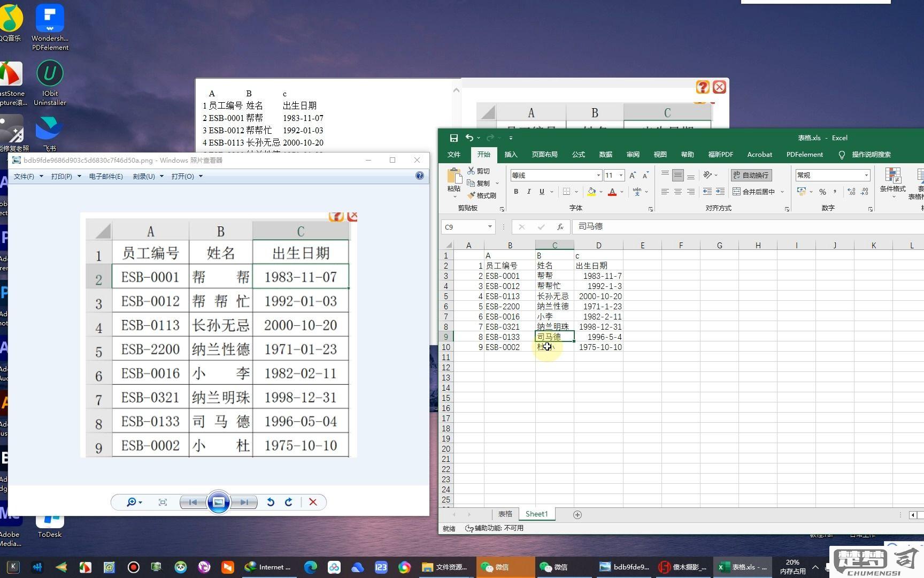Align cell text to the left
Image resolution: width=924 pixels, height=578 pixels.
(x=665, y=192)
